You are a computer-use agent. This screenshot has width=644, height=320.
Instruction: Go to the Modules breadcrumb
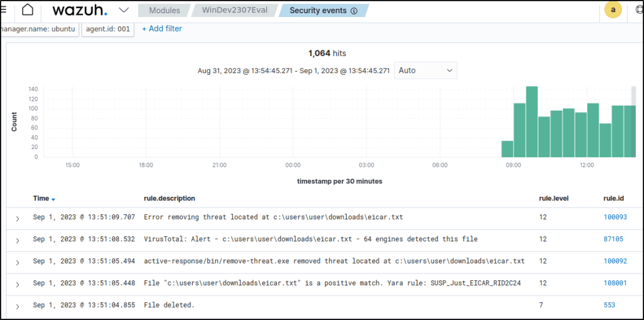[165, 11]
